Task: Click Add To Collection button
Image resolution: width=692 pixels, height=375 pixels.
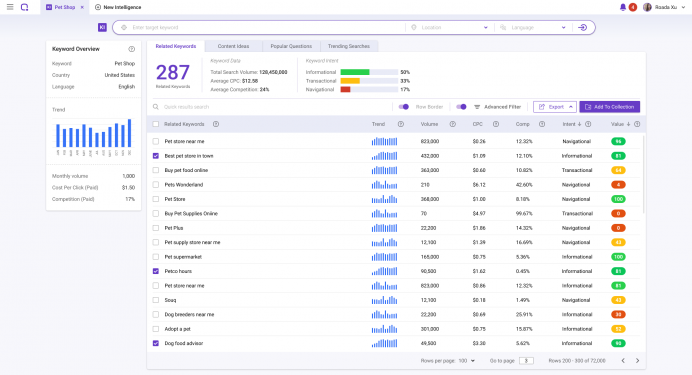Action: tap(609, 107)
